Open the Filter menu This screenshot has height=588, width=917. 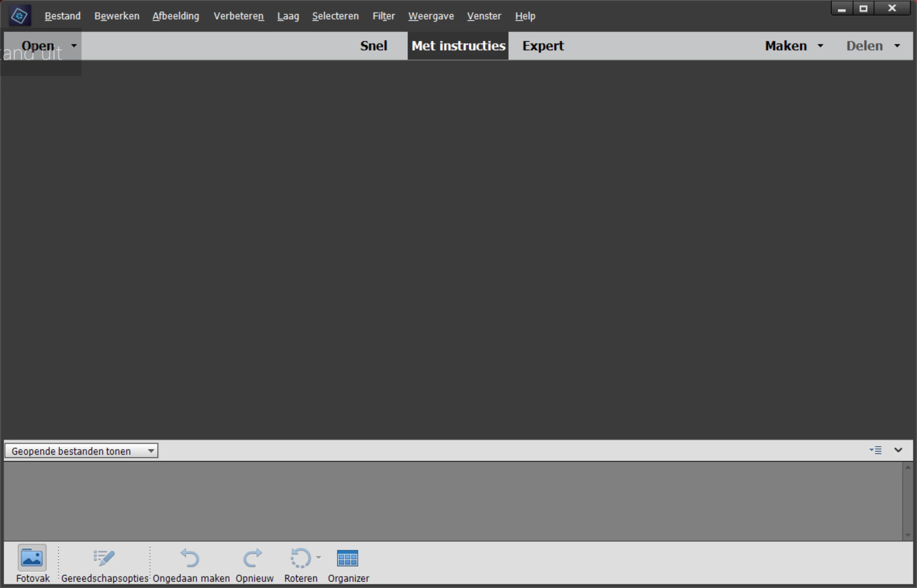click(x=383, y=16)
